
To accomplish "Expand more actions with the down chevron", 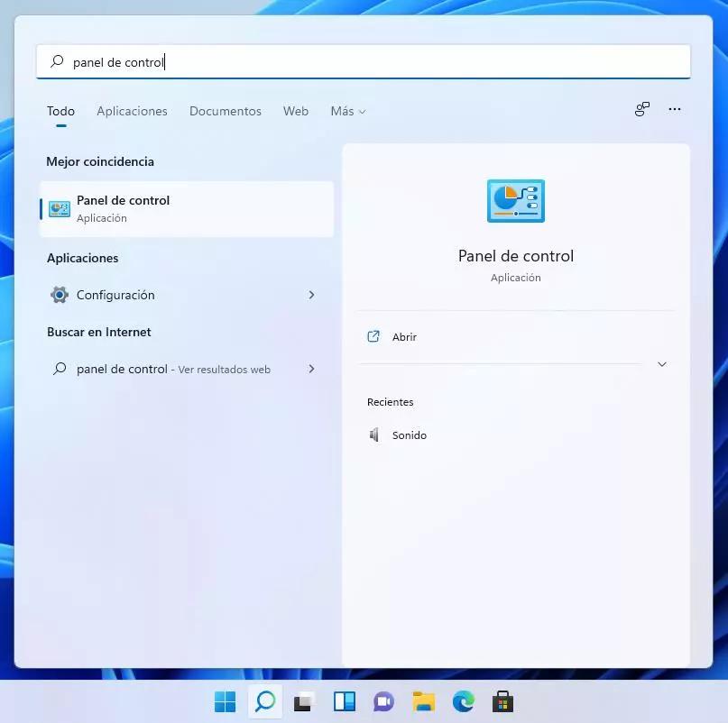I will [662, 364].
